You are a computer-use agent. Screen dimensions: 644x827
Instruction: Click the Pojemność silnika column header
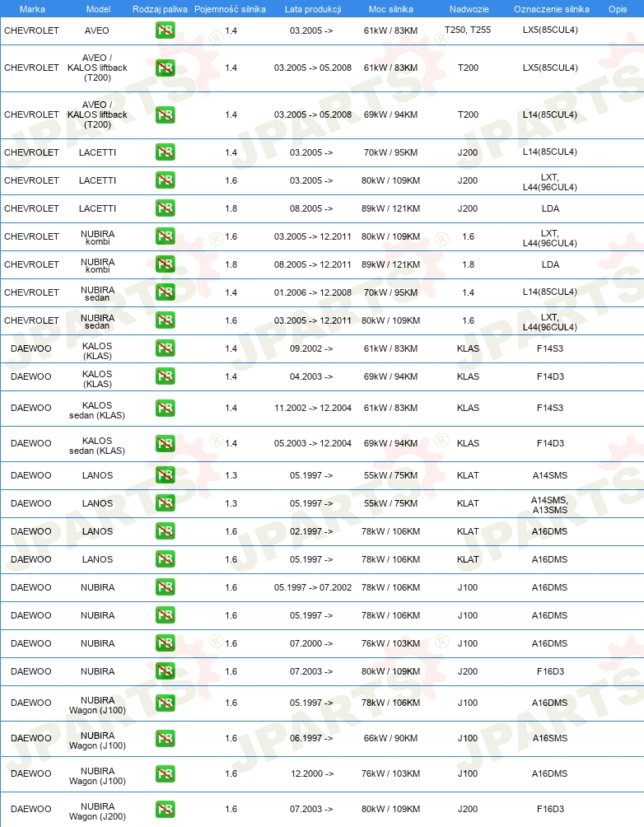click(x=230, y=9)
